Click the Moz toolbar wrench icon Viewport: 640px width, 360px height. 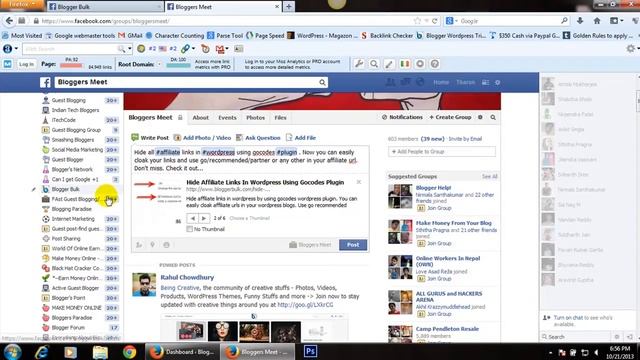point(359,64)
